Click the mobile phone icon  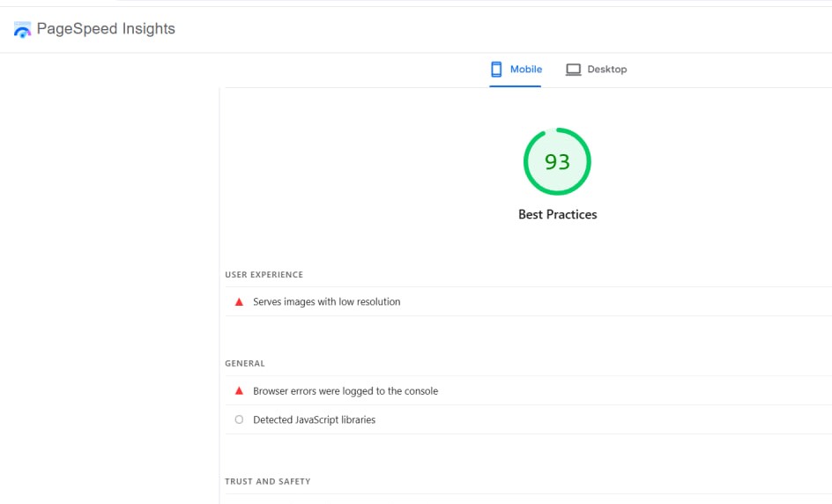point(496,69)
